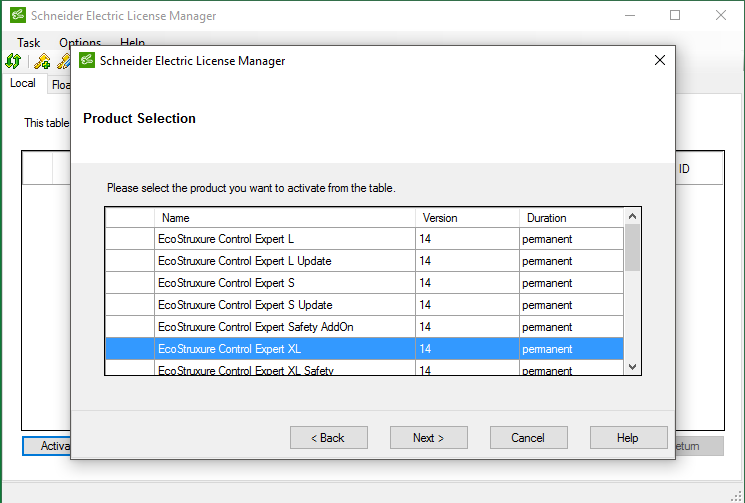Select EcoStruxure Control Expert XL Safety row
The height and width of the screenshot is (503, 745).
(x=364, y=368)
